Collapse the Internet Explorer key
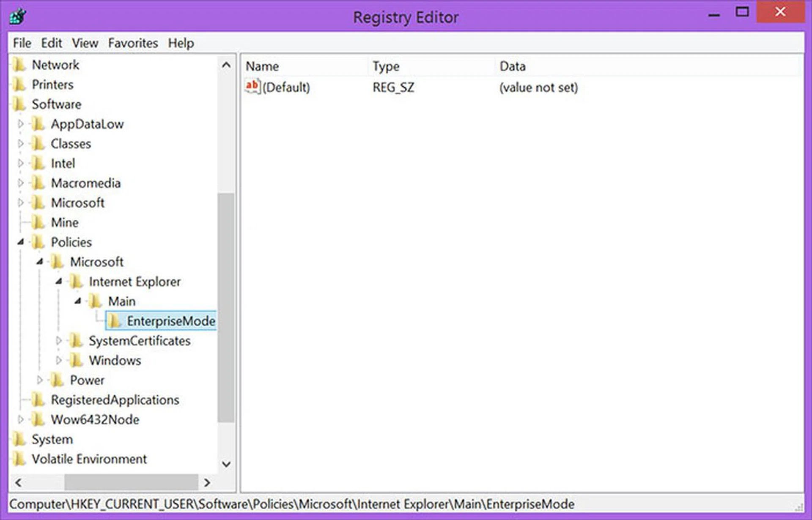Image resolution: width=812 pixels, height=520 pixels. pyautogui.click(x=59, y=282)
